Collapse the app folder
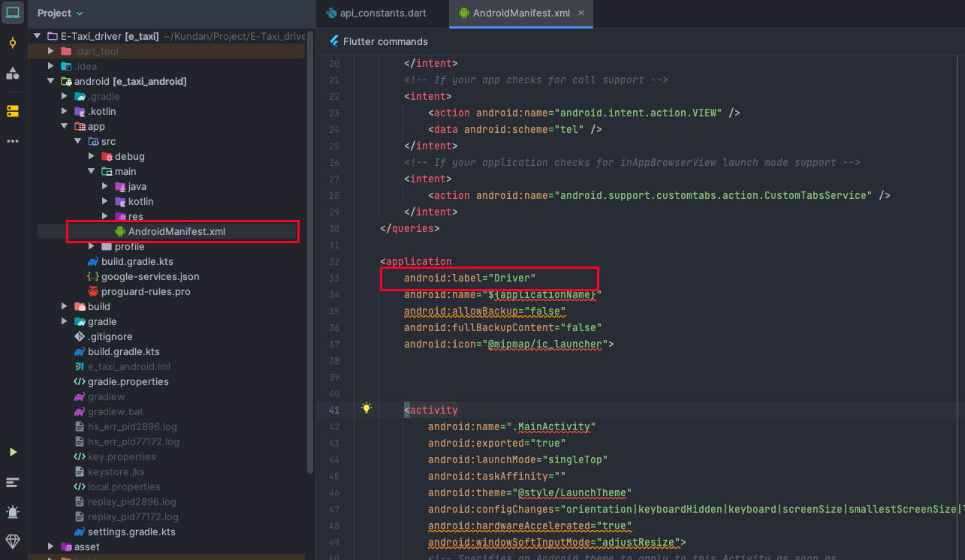The image size is (965, 560). [64, 126]
